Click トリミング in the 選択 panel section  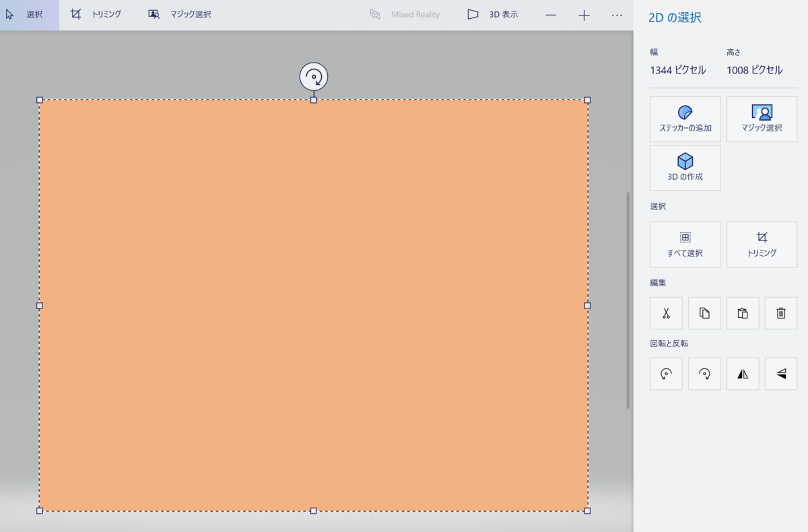point(762,244)
